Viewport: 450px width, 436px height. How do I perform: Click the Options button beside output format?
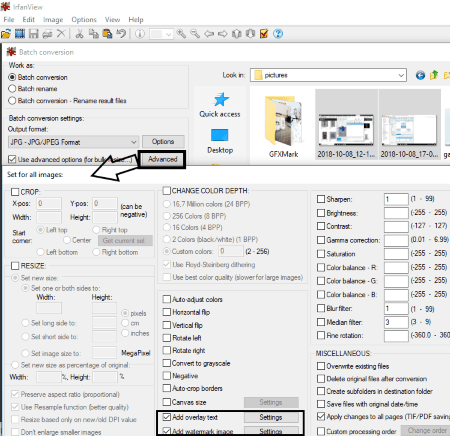163,141
